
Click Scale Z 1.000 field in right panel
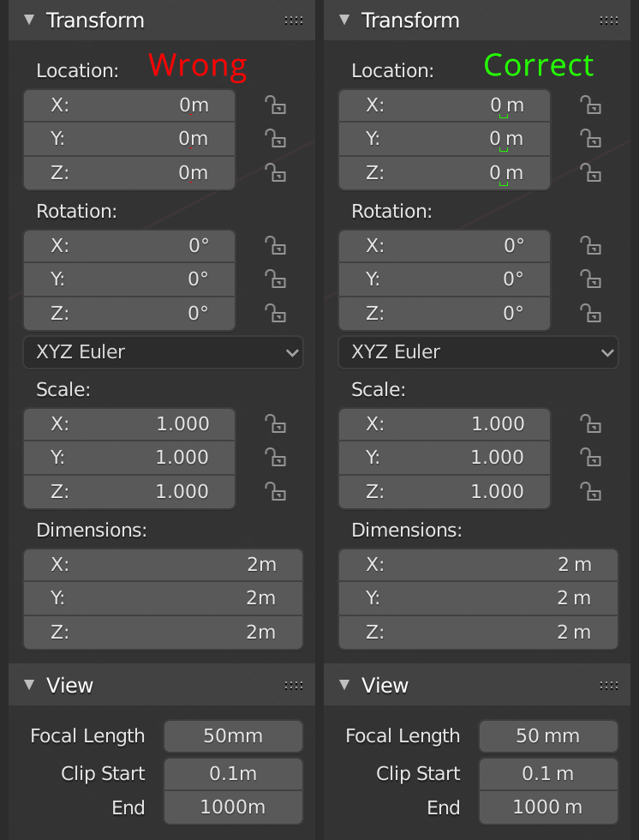445,492
